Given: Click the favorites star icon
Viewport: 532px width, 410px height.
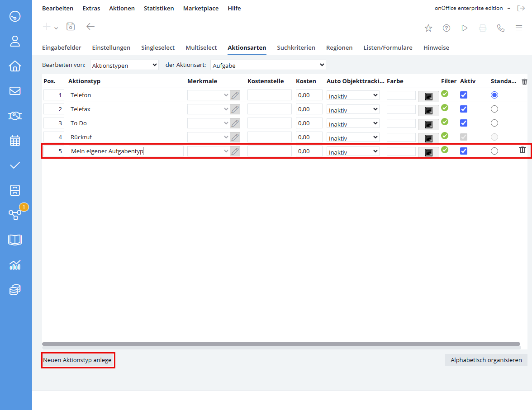Looking at the screenshot, I should (x=428, y=28).
